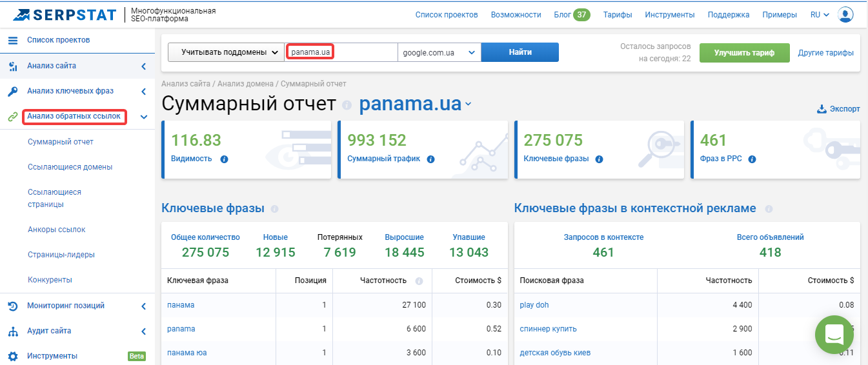This screenshot has width=868, height=365.
Task: Click Запросов в контексте 461 stat
Action: coord(603,246)
